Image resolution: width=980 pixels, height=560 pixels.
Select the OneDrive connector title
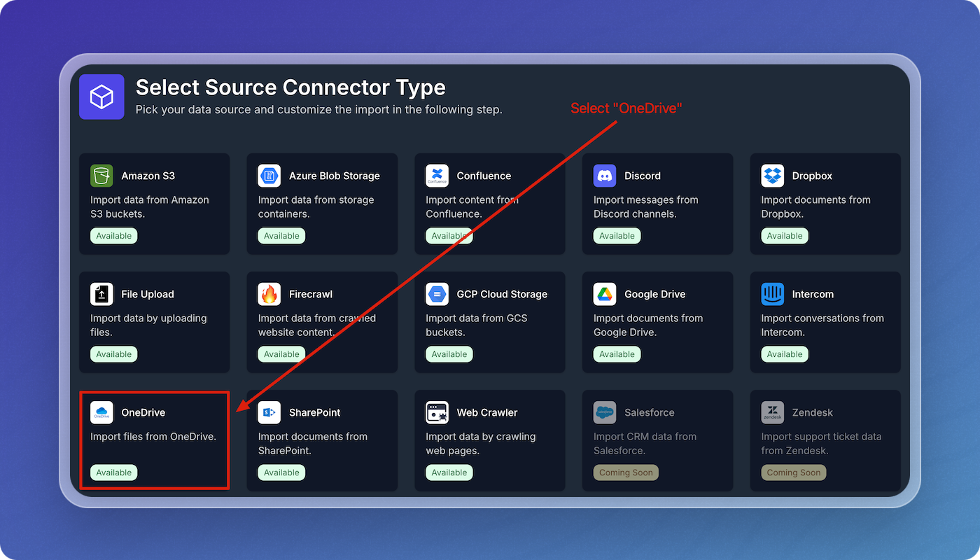(x=143, y=412)
